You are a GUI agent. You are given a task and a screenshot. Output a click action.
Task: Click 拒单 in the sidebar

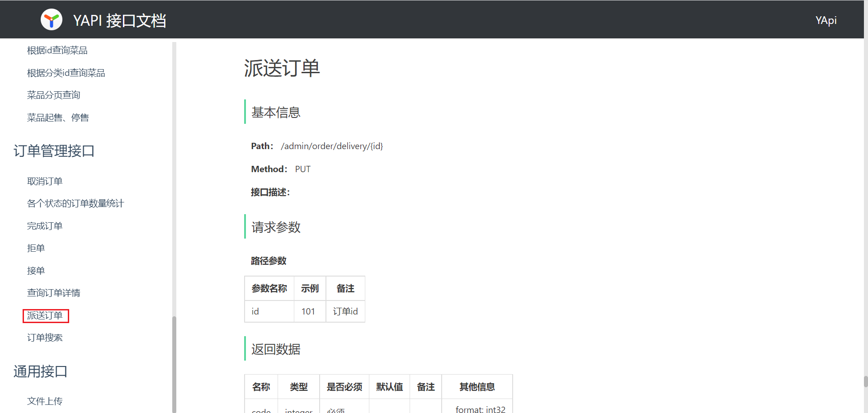(x=36, y=248)
